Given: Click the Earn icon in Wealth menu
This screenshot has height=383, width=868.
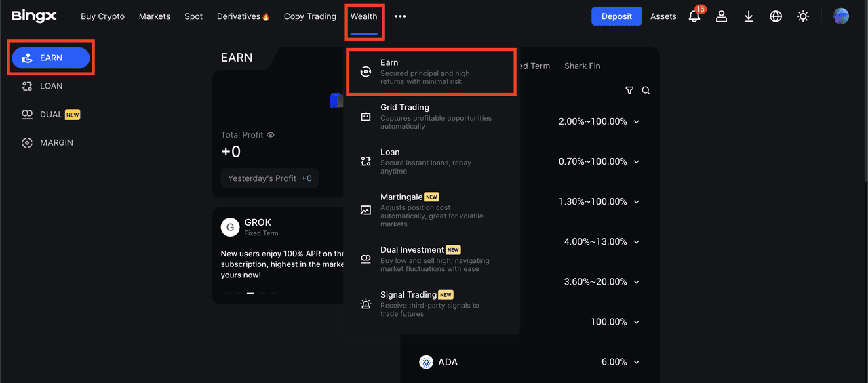Looking at the screenshot, I should click(x=366, y=72).
